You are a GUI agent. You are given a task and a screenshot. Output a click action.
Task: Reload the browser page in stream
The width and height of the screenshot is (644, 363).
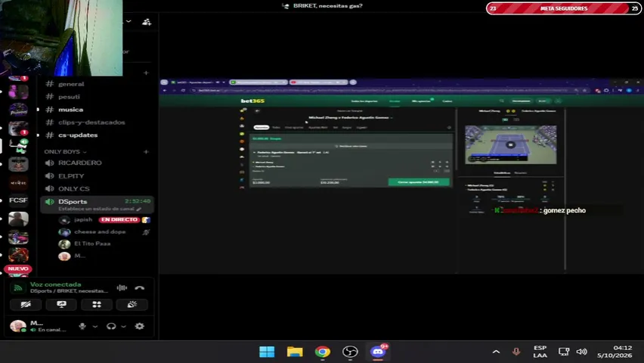[x=183, y=91]
